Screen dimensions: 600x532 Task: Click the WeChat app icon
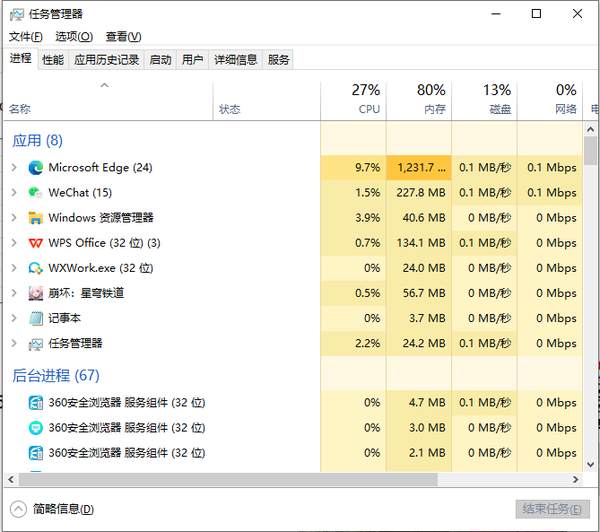coord(36,193)
